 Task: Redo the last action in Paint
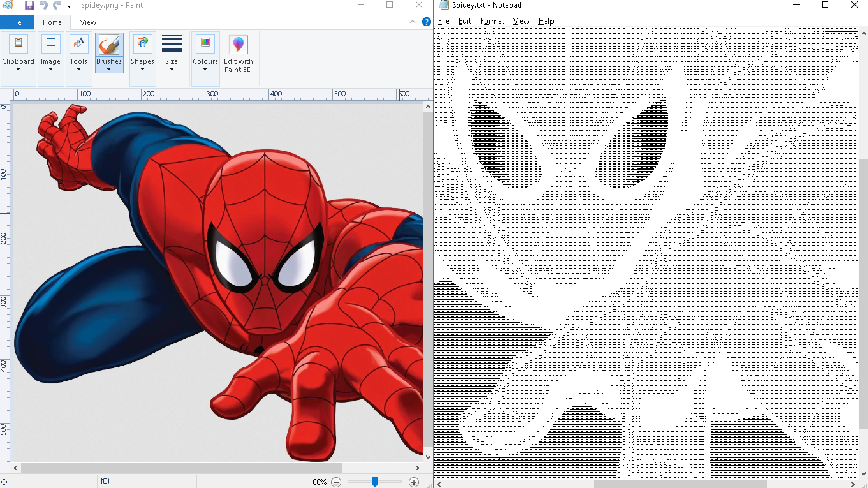tap(57, 5)
